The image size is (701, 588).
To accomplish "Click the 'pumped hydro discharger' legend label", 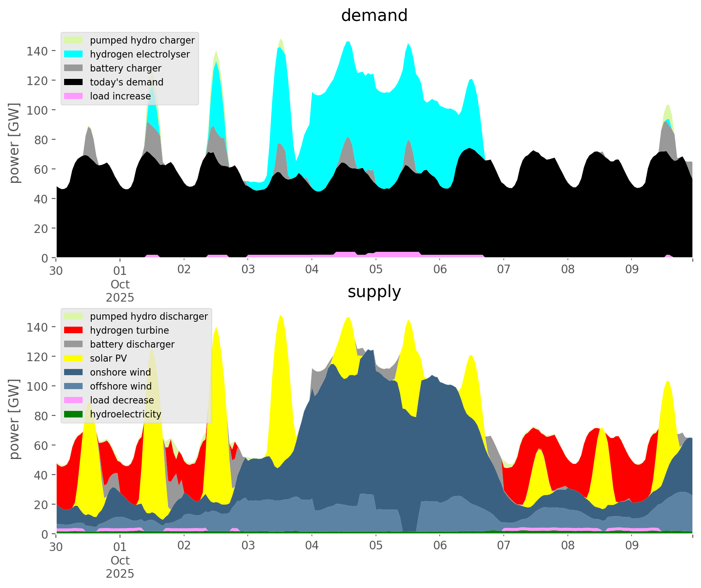I will tap(149, 316).
